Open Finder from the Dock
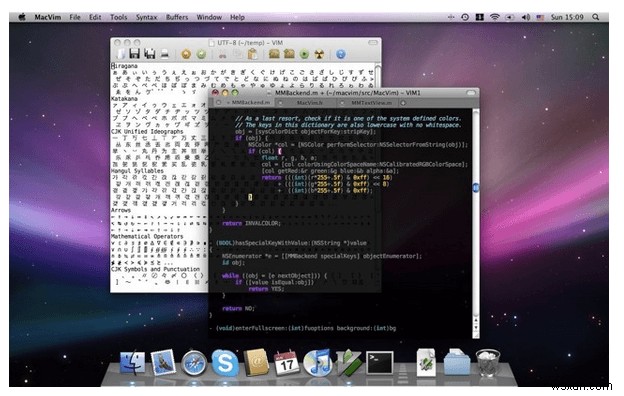 (x=133, y=363)
